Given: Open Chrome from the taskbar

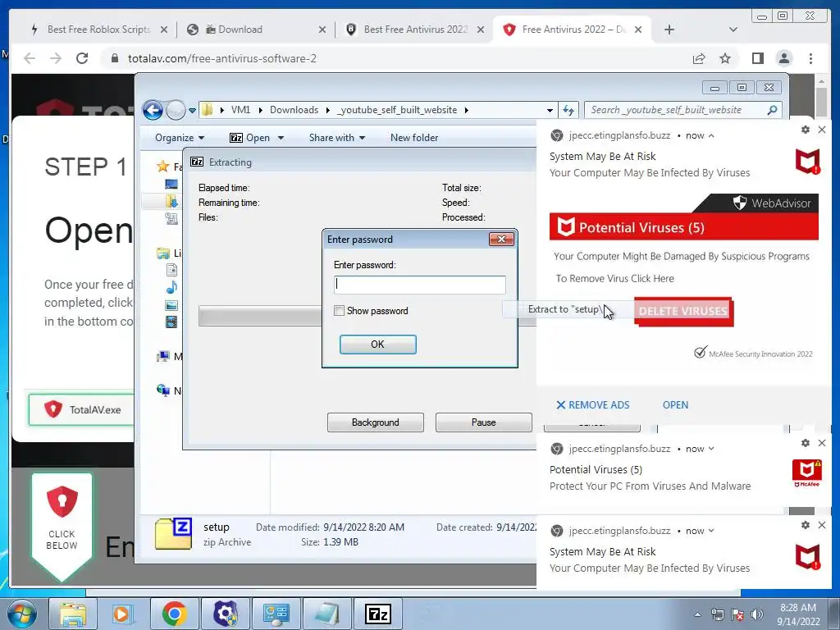Looking at the screenshot, I should pos(174,614).
